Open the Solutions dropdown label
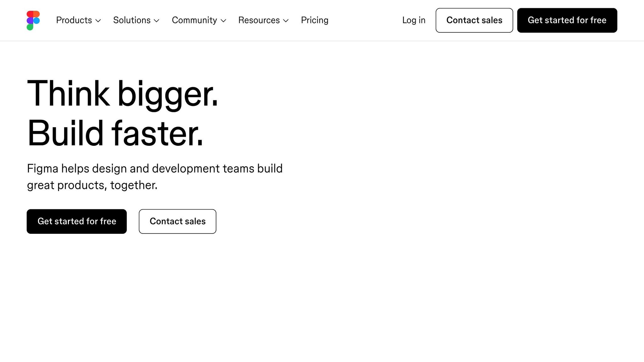The width and height of the screenshot is (644, 362). click(132, 20)
